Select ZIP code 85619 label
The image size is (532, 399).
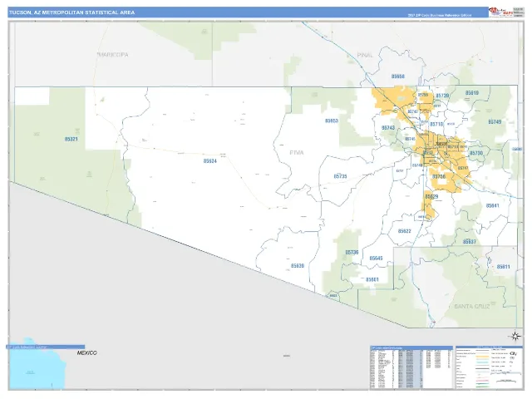tap(472, 92)
